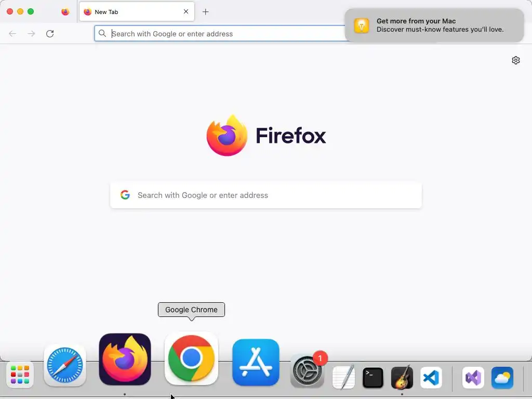Click the green full-screen window button

pos(31,11)
